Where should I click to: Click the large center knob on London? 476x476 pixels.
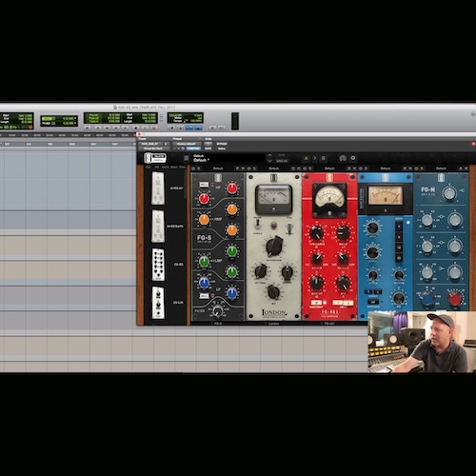coord(274,246)
